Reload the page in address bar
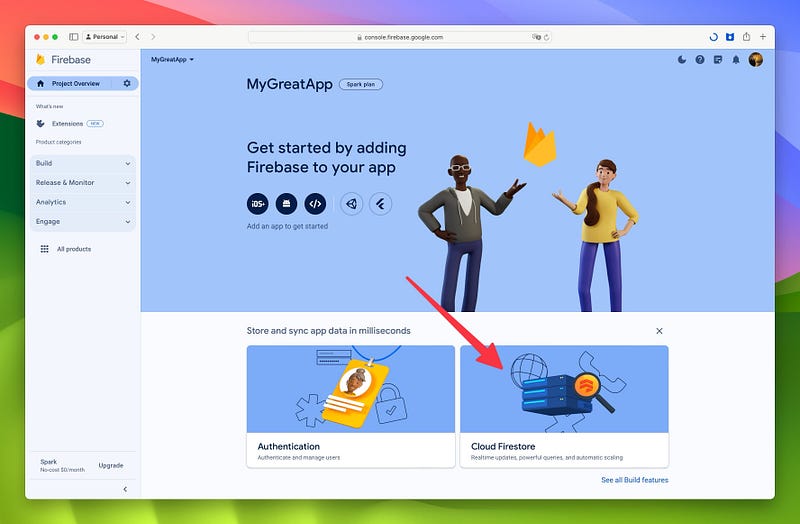Viewport: 800px width, 524px height. (x=546, y=37)
